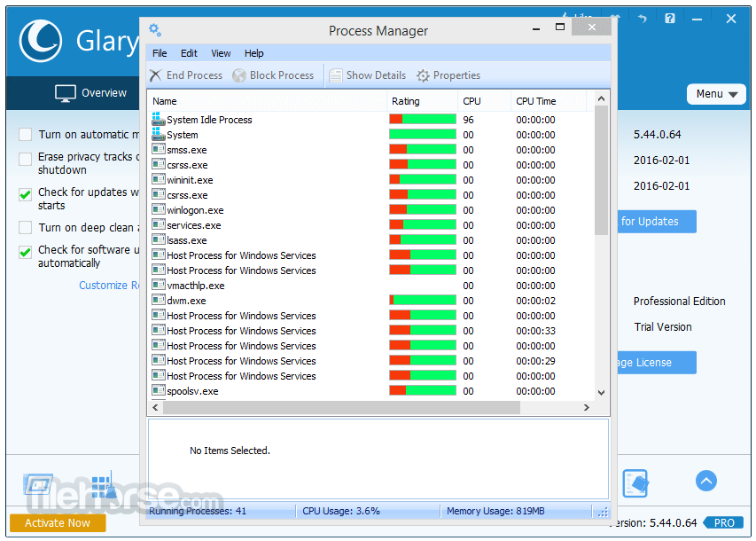Click the System Idle Process icon
The height and width of the screenshot is (541, 756).
(158, 119)
